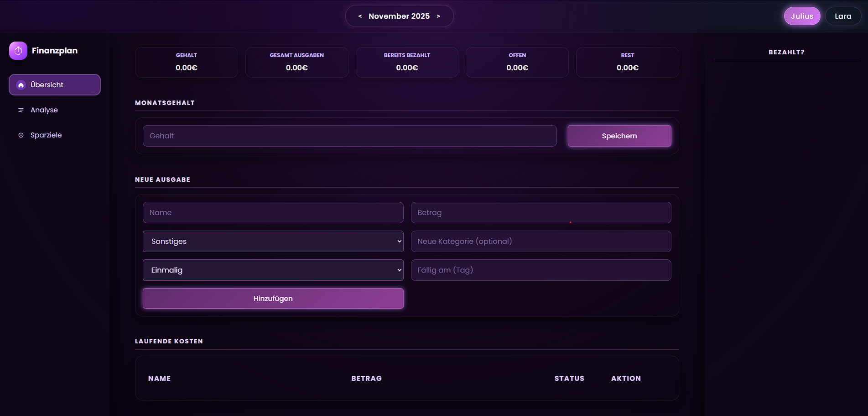Image resolution: width=868 pixels, height=416 pixels.
Task: Click the Sparziele target icon
Action: (x=21, y=135)
